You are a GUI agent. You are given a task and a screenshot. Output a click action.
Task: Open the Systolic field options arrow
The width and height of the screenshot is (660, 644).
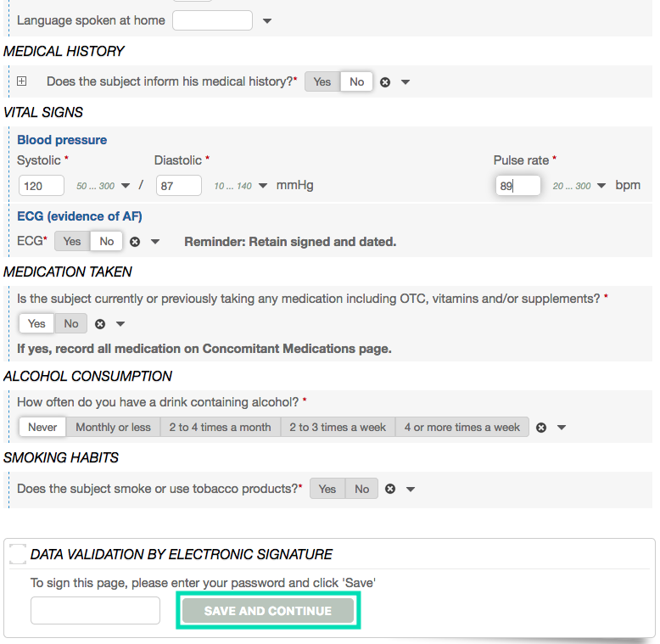coord(126,186)
